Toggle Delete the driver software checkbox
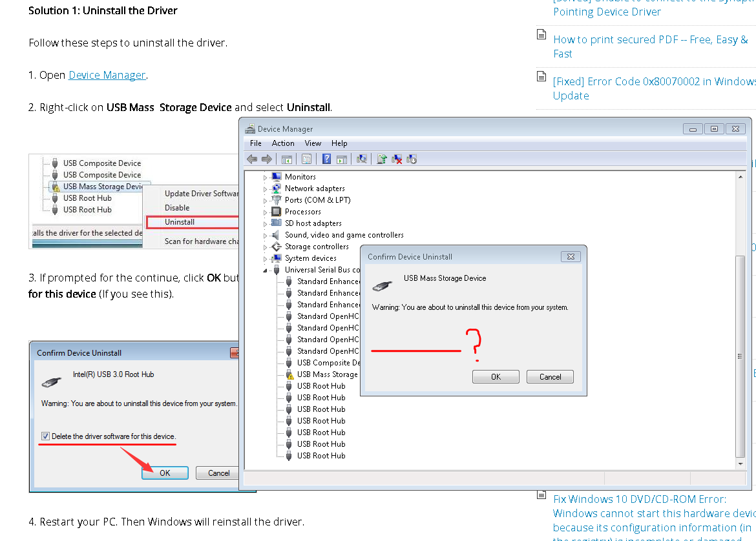The image size is (756, 541). click(45, 436)
